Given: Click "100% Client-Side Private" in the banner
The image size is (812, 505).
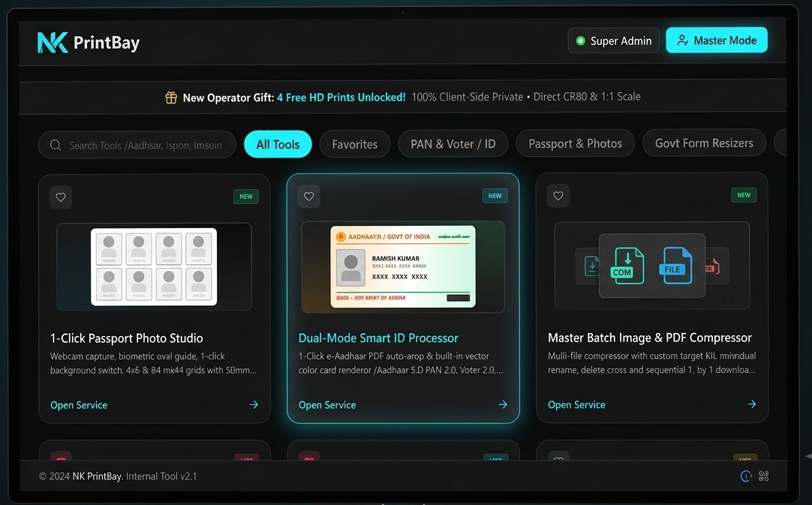Looking at the screenshot, I should pyautogui.click(x=467, y=97).
